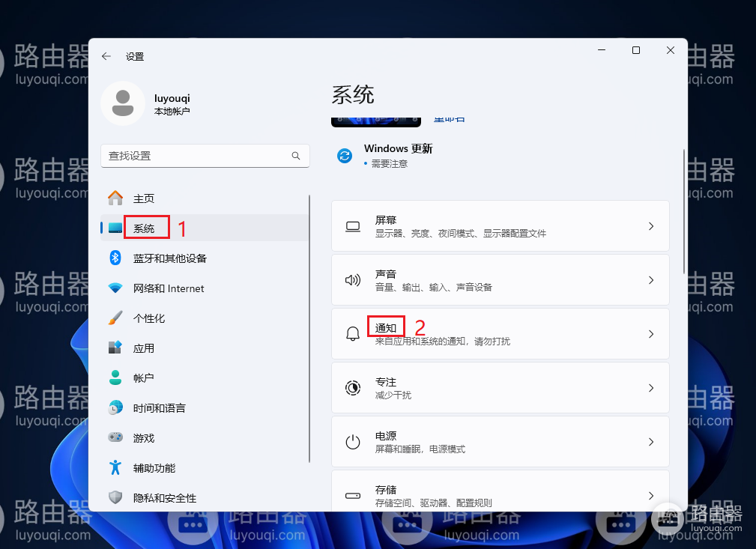Open 应用 settings section

(205, 348)
